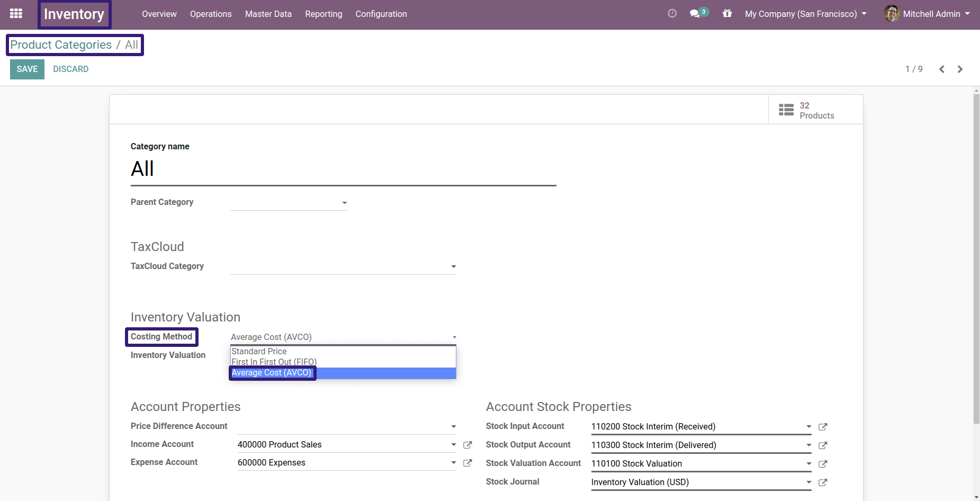980x501 pixels.
Task: Click the SAVE button
Action: coord(27,69)
